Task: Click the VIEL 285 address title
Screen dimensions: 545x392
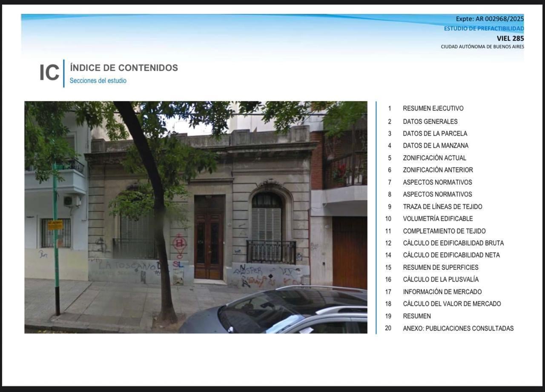Action: [x=510, y=38]
